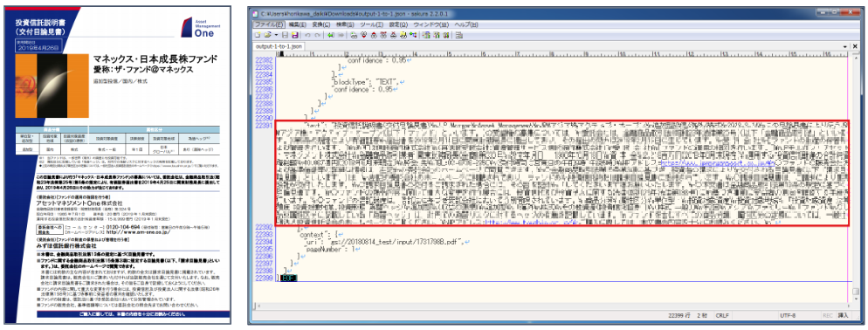This screenshot has width=868, height=330.
Task: Click the Clear search marks icon
Action: (x=393, y=35)
